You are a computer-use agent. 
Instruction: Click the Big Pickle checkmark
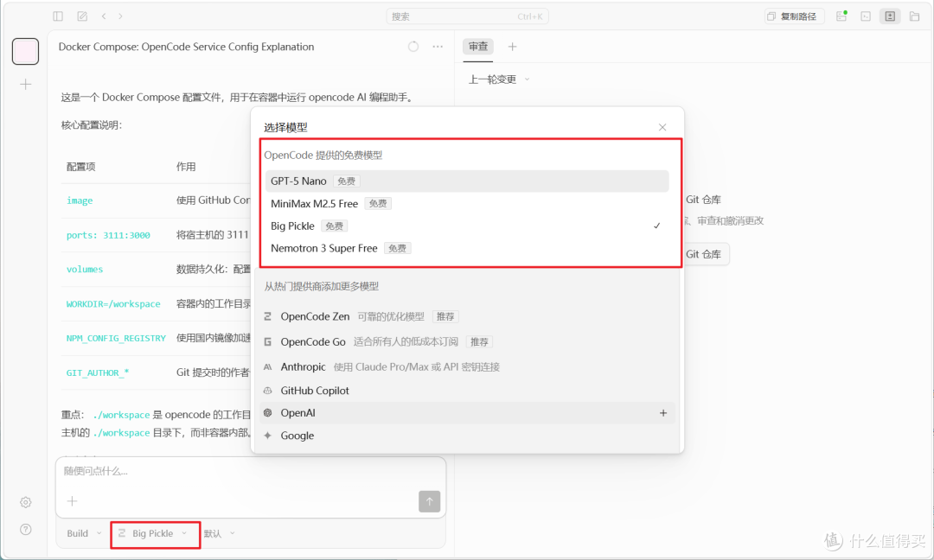[x=657, y=226]
